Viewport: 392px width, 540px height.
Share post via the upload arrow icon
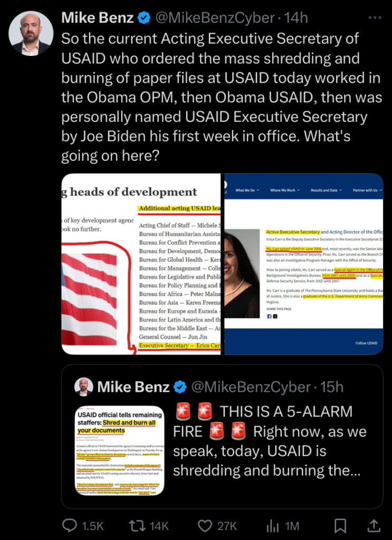click(x=374, y=526)
